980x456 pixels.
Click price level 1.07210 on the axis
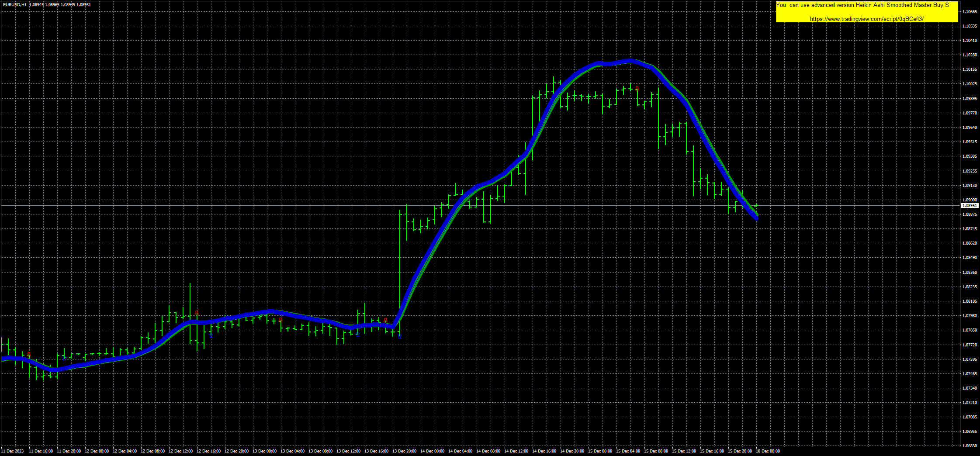970,403
